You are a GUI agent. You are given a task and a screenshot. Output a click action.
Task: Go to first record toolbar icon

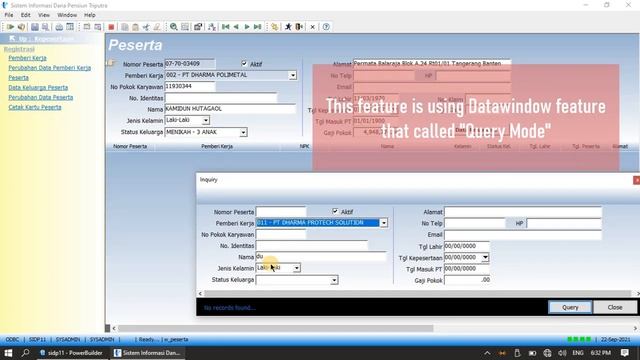click(225, 27)
